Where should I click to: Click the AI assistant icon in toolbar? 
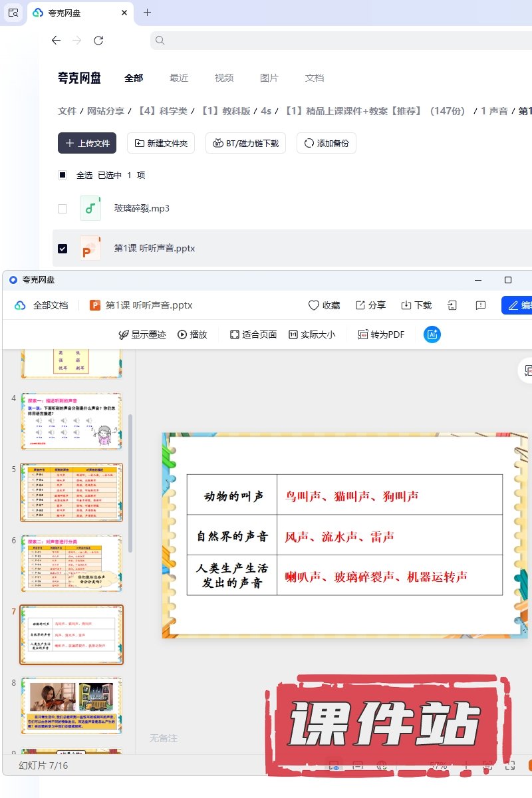tap(432, 334)
